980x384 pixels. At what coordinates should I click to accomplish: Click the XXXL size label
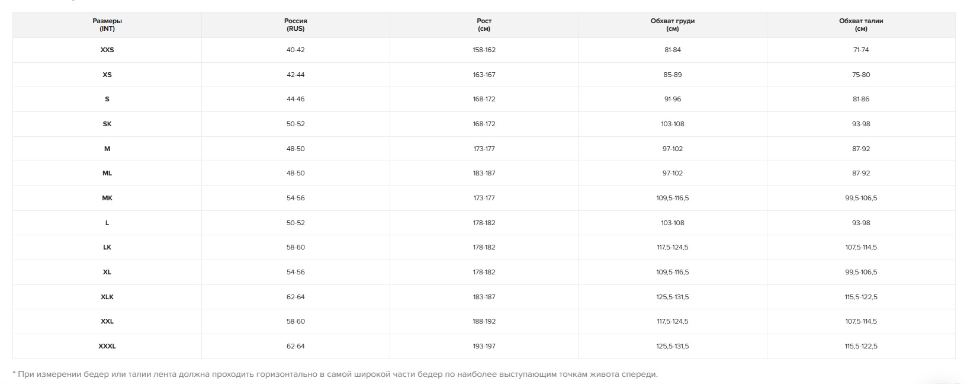(107, 346)
